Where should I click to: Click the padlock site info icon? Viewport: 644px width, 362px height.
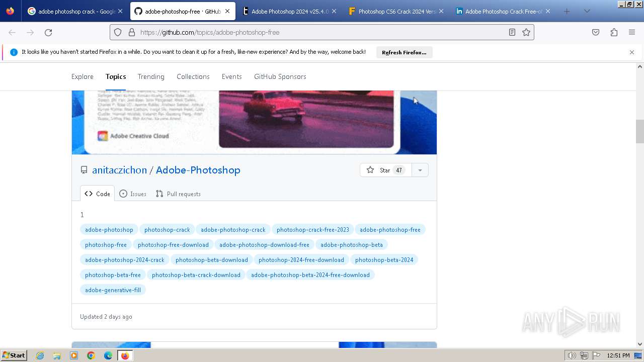[132, 32]
